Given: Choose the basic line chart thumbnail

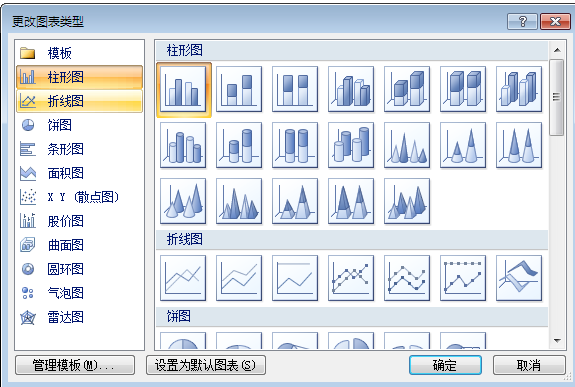Looking at the screenshot, I should pyautogui.click(x=183, y=278).
